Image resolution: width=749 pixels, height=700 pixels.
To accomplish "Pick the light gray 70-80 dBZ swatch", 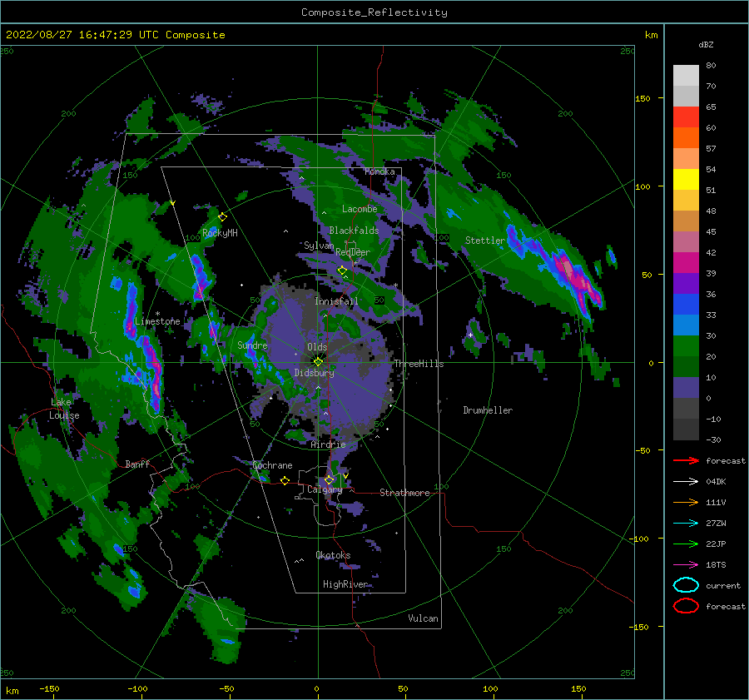I will (686, 75).
